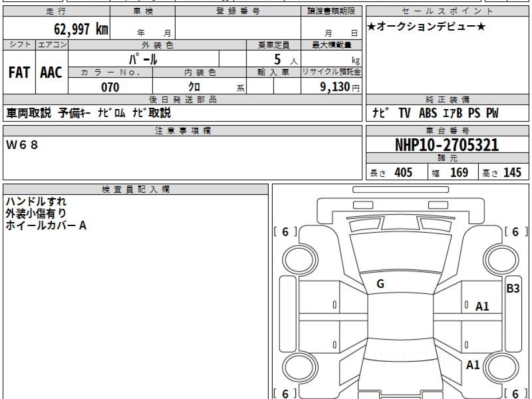Screen dimensions: 532x399
Task: Select the リサイクル預託金 header
Action: coord(331,73)
